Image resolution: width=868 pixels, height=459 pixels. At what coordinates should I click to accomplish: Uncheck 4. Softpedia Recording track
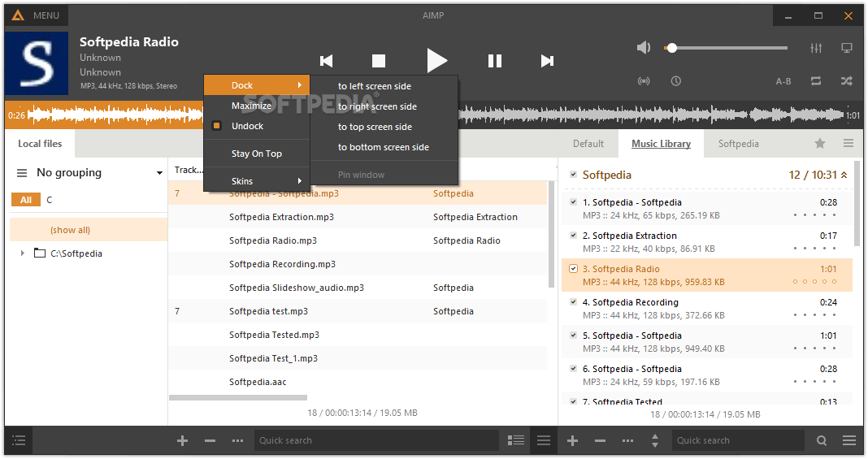(x=573, y=302)
